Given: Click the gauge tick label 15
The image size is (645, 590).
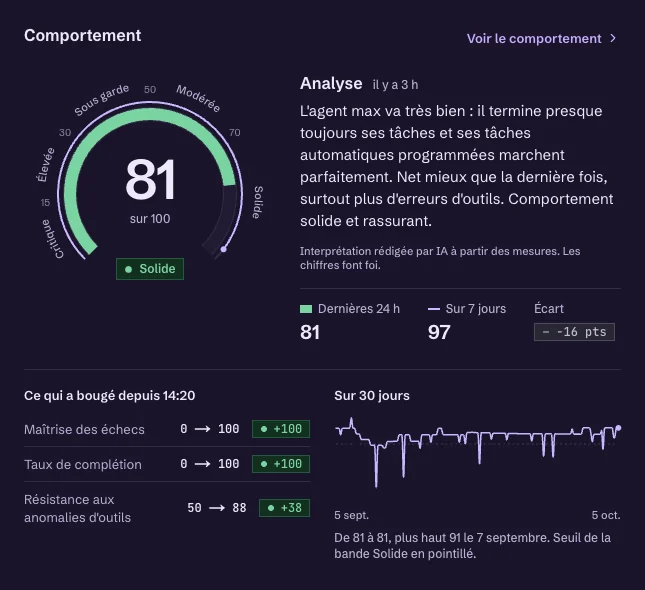Looking at the screenshot, I should pyautogui.click(x=45, y=202).
